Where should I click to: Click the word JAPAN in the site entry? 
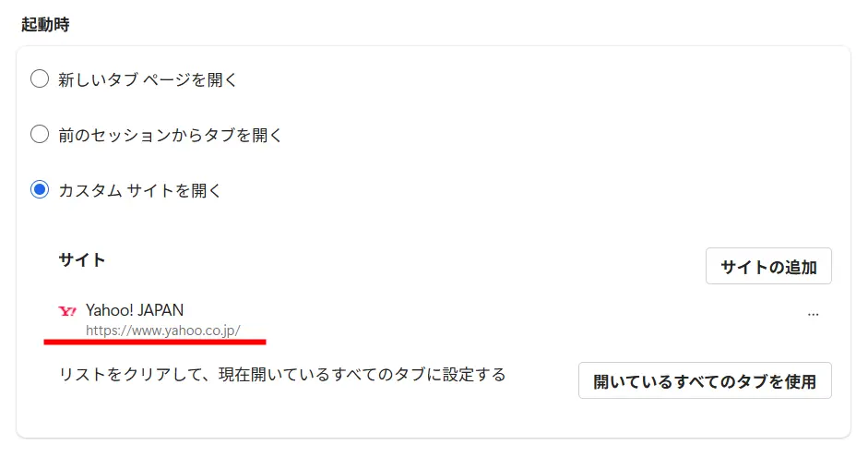coord(159,310)
